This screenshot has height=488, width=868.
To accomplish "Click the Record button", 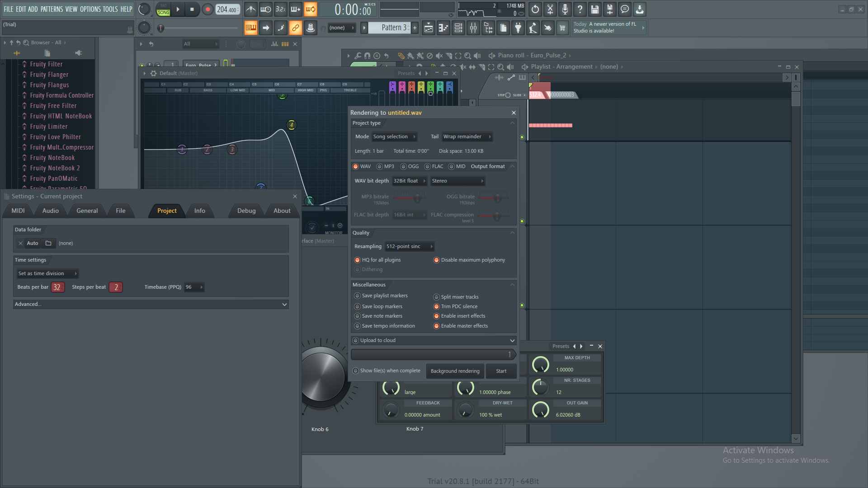I will [x=208, y=9].
